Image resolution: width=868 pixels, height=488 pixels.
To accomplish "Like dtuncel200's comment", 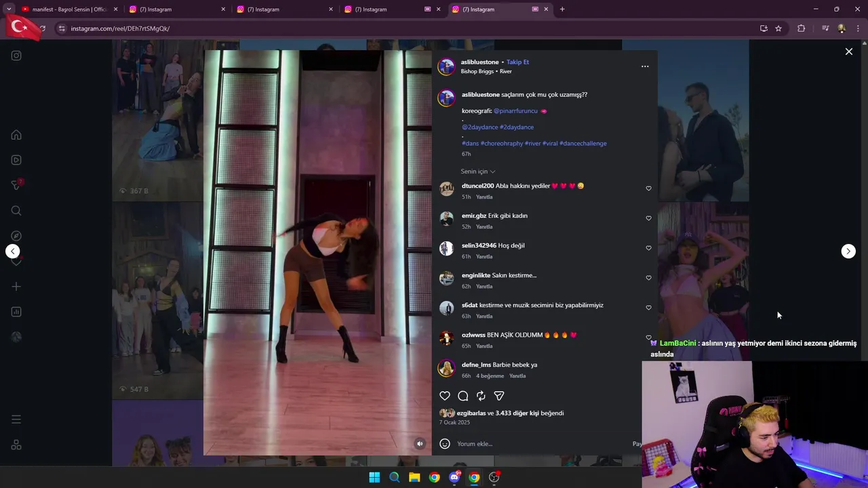I will pos(648,188).
